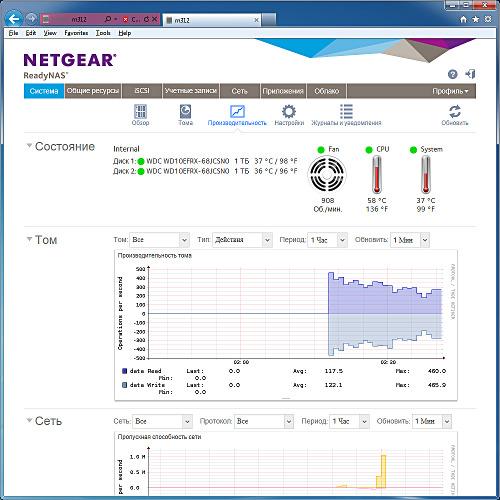The height and width of the screenshot is (500, 500).
Task: Open the Сеть section Обновить interval dropdown
Action: (432, 421)
